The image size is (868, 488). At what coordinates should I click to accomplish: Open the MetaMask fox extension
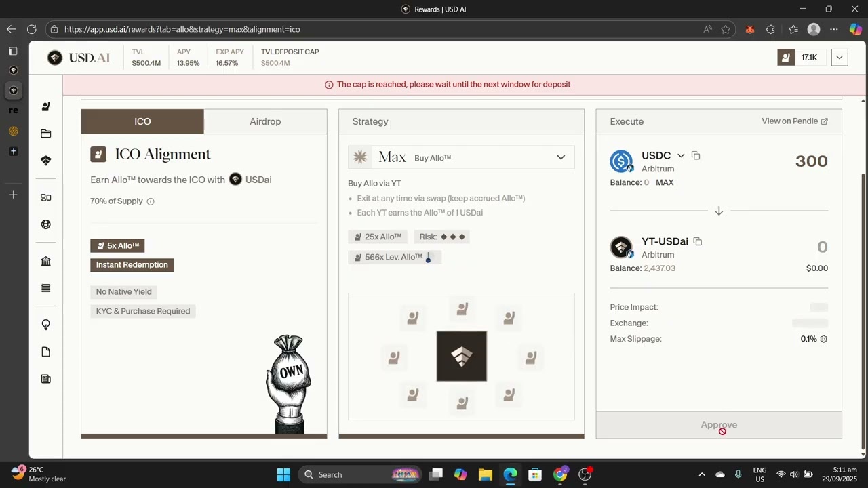pos(749,29)
